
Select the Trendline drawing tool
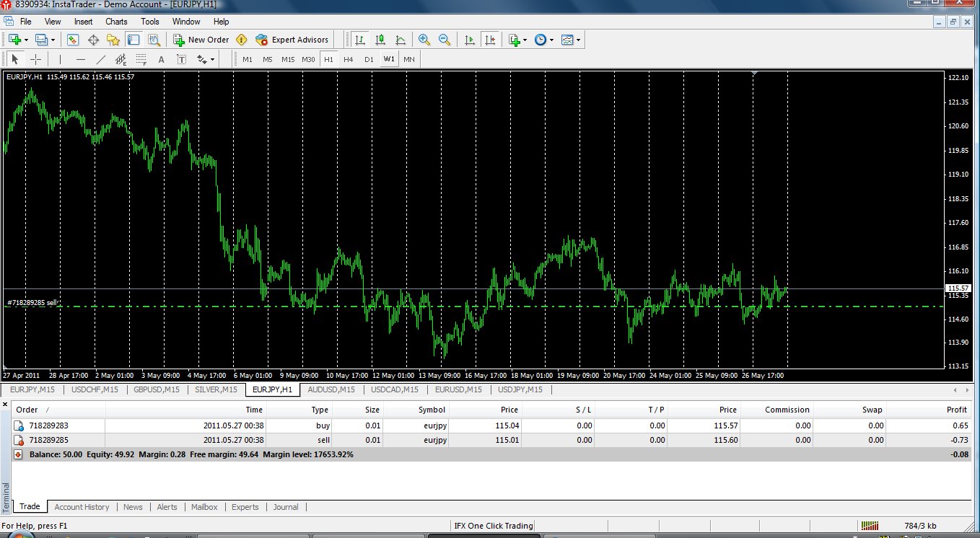tap(100, 59)
